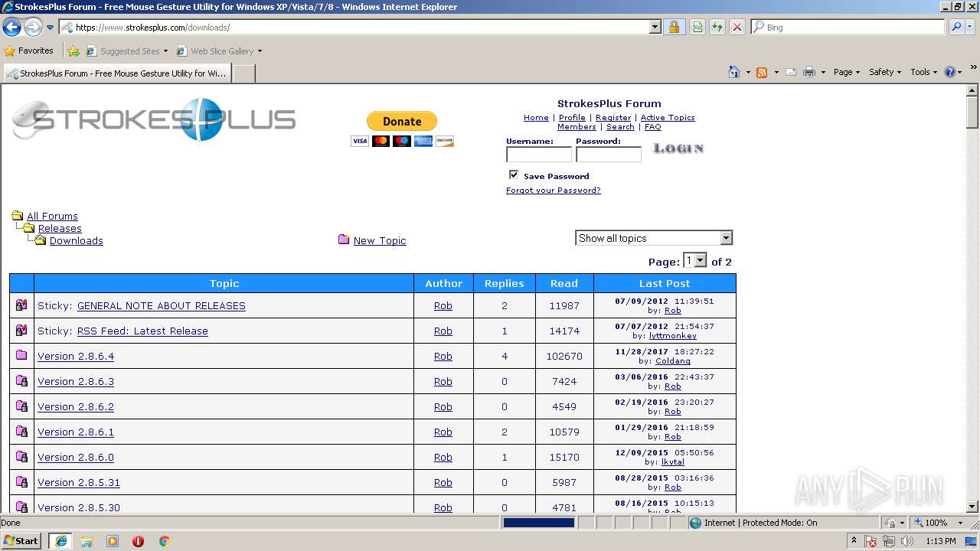The image size is (980, 551).
Task: Click the Read Mail icon
Action: tap(791, 72)
